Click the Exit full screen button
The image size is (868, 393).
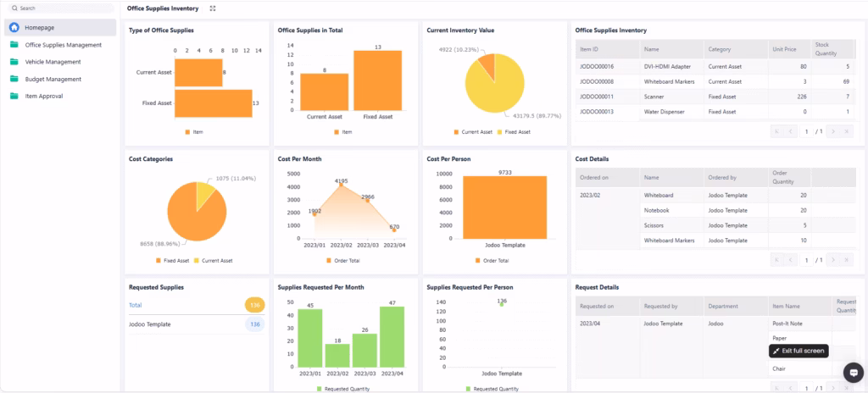[798, 351]
